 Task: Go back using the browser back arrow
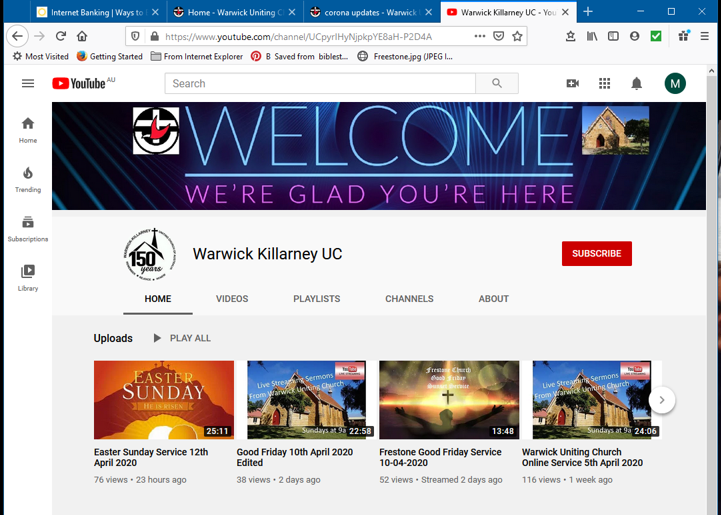pyautogui.click(x=17, y=36)
